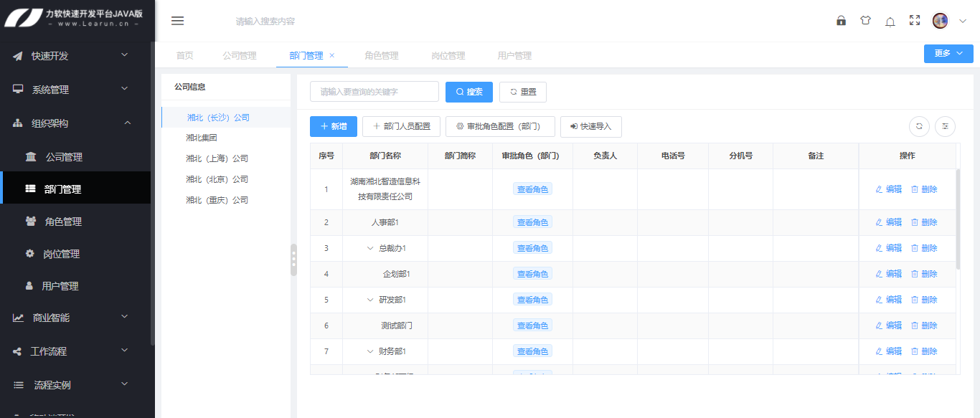Click the 商业智能 sidebar icon
Image resolution: width=980 pixels, height=418 pixels.
tap(19, 317)
